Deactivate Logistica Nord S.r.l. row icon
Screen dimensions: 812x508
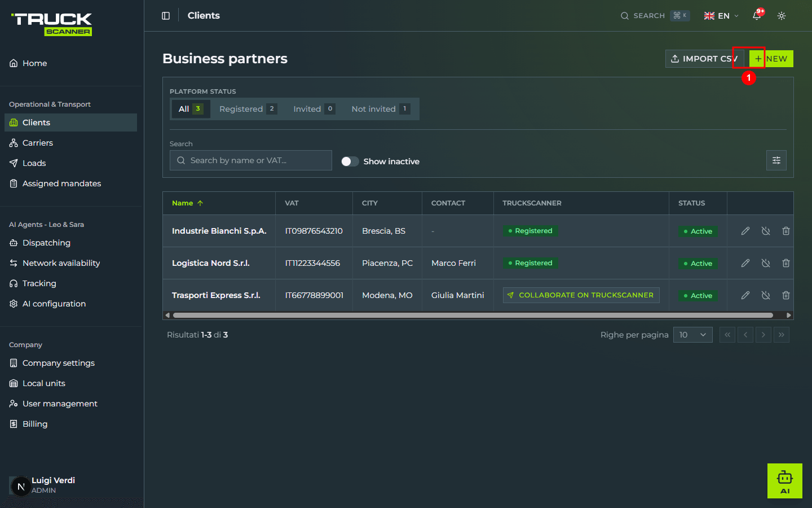766,263
